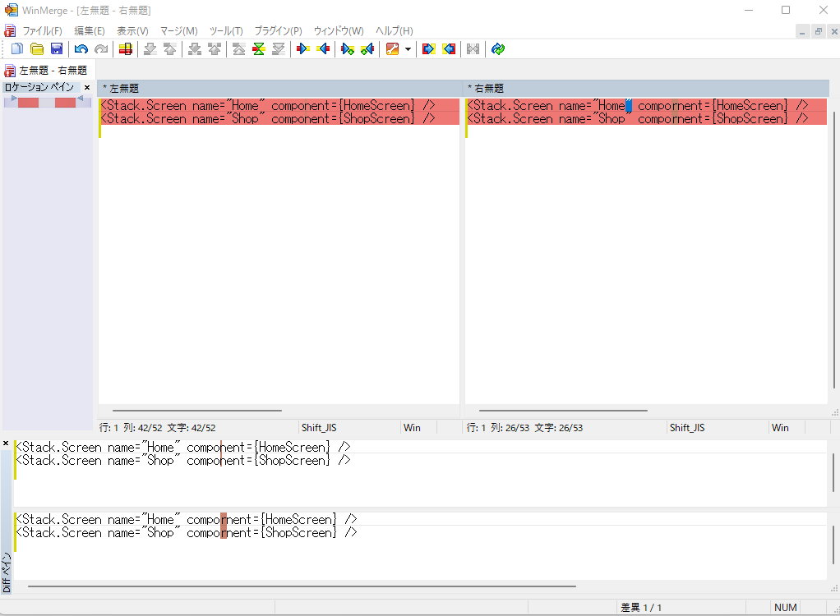Click right pane 行: 1 列: 26/53 status
Screen dimensions: 840x616
[524, 428]
